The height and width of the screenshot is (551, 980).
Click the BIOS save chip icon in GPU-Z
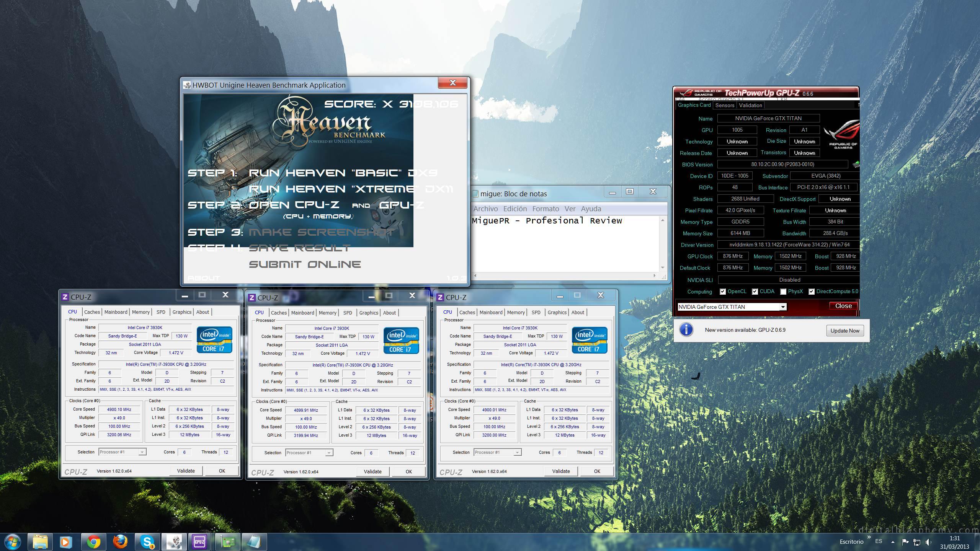856,165
